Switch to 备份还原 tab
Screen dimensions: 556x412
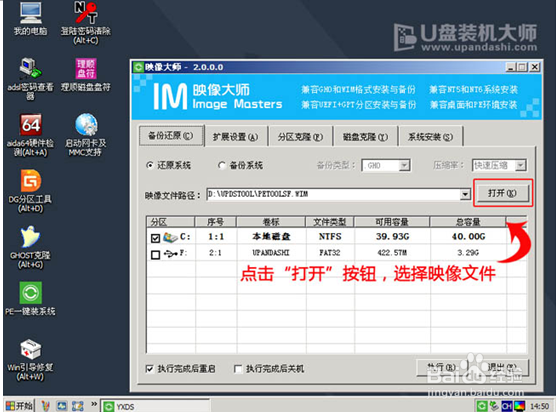pyautogui.click(x=171, y=135)
